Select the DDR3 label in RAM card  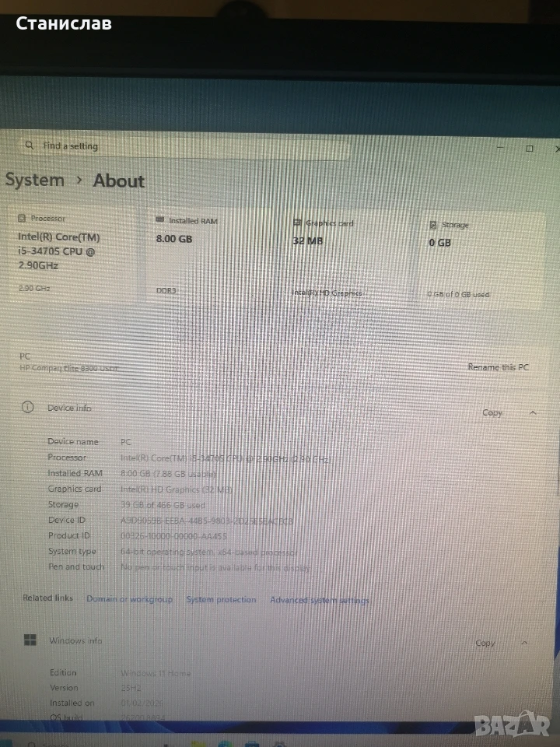click(166, 290)
